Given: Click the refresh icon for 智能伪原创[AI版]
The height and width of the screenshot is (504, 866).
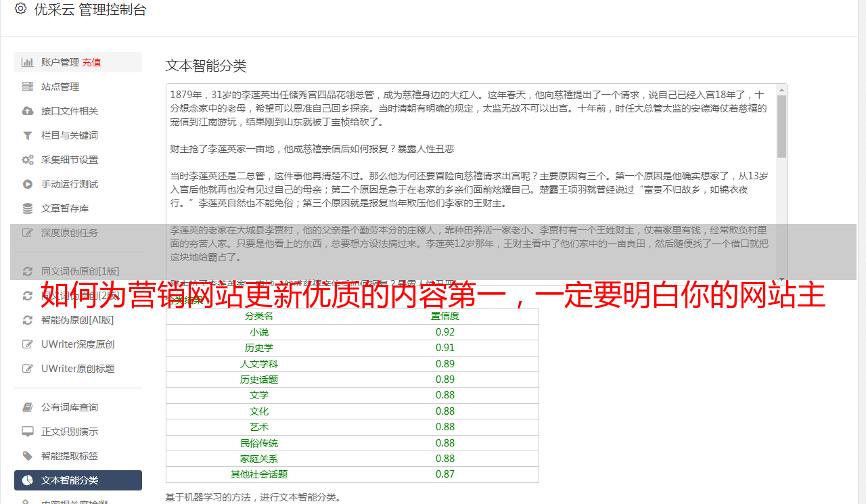Looking at the screenshot, I should point(28,320).
